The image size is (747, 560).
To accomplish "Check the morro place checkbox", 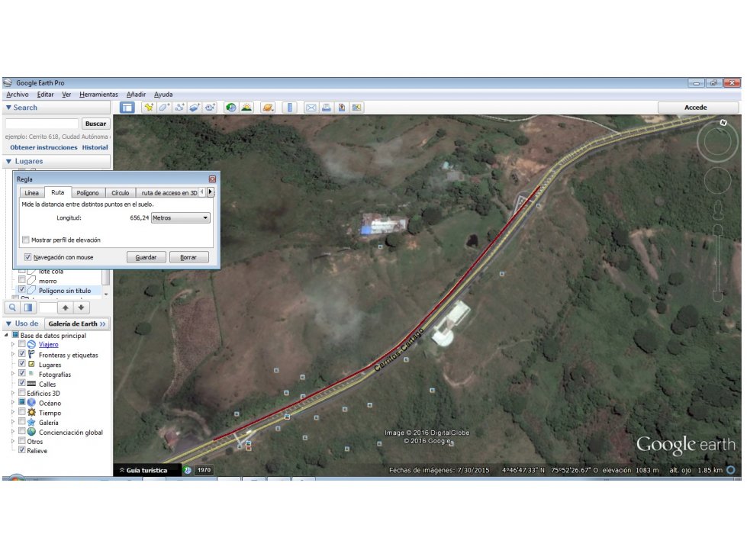I will click(x=22, y=280).
